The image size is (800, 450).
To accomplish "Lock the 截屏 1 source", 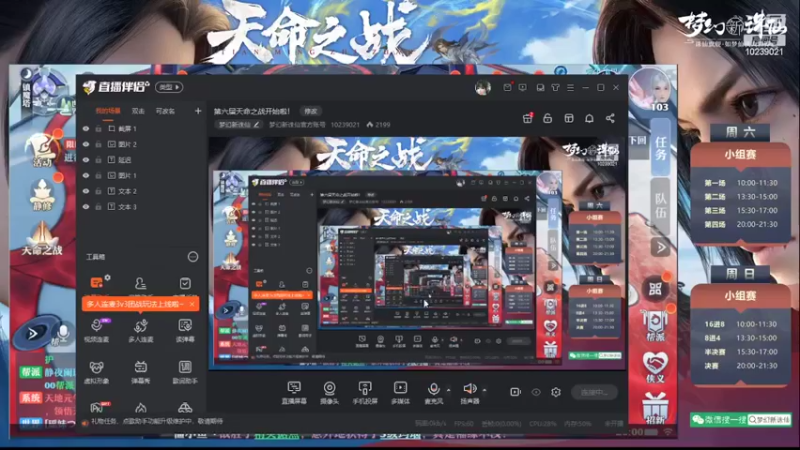I will point(98,129).
